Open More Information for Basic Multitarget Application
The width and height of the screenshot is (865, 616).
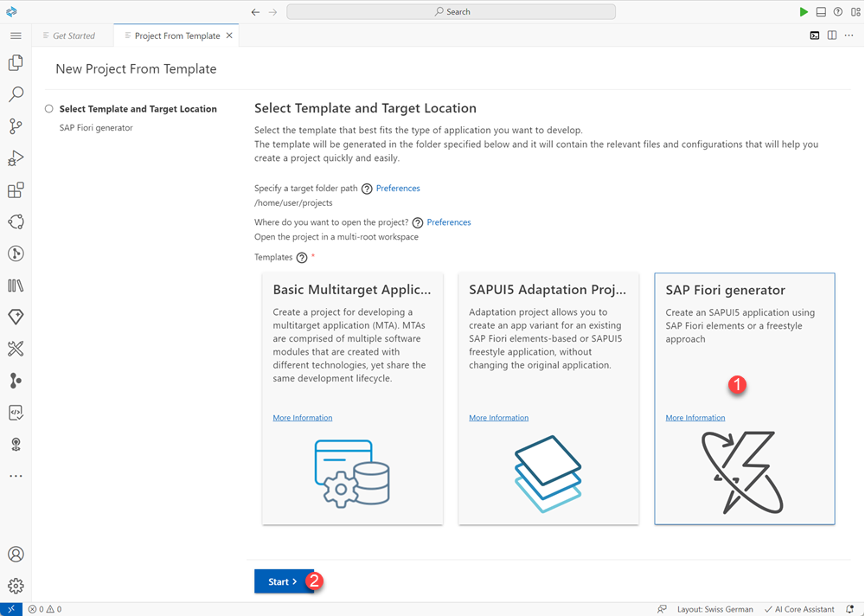302,418
